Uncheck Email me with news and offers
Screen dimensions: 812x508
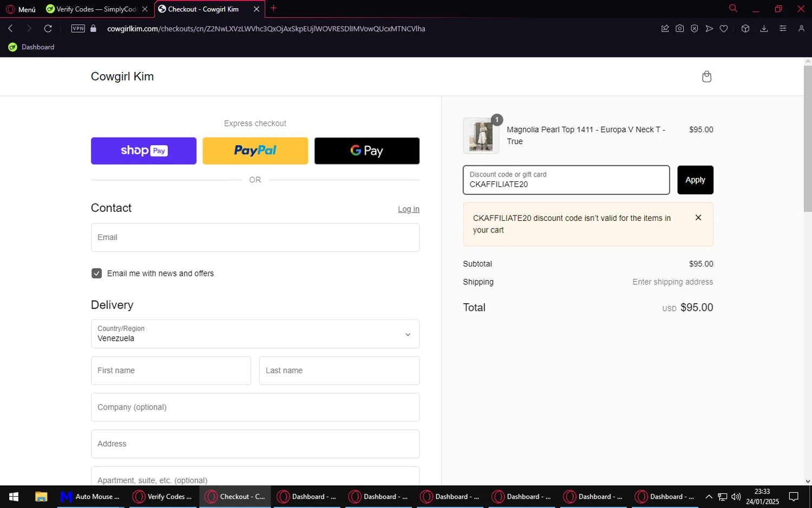(96, 273)
